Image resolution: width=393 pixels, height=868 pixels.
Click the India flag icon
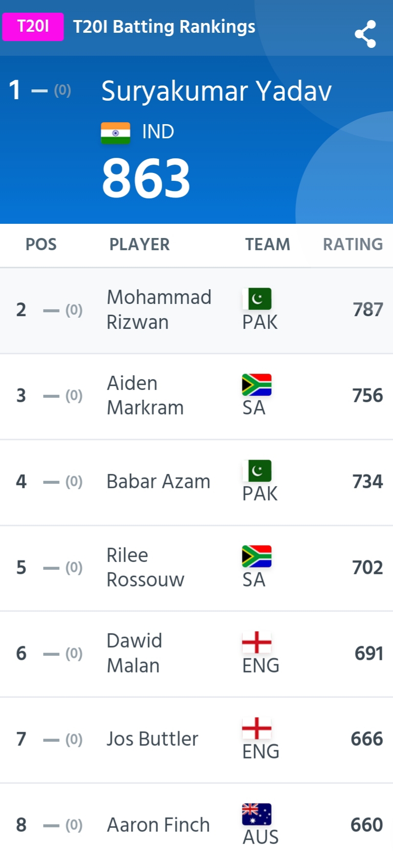(115, 133)
